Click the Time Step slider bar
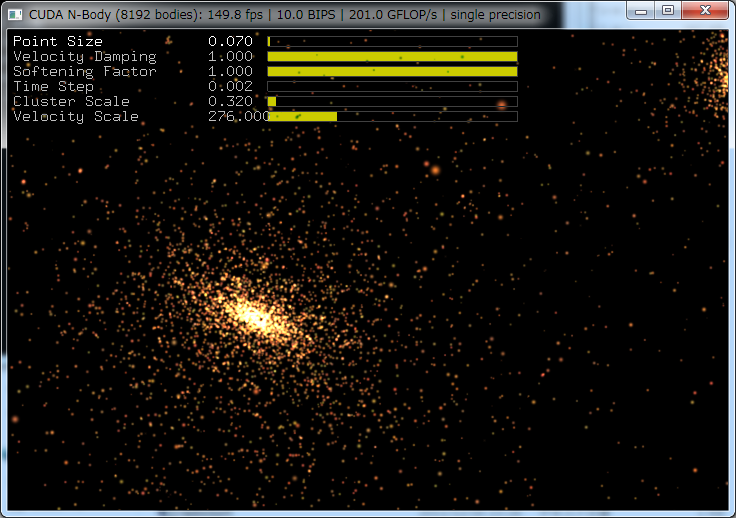The image size is (736, 518). (392, 87)
